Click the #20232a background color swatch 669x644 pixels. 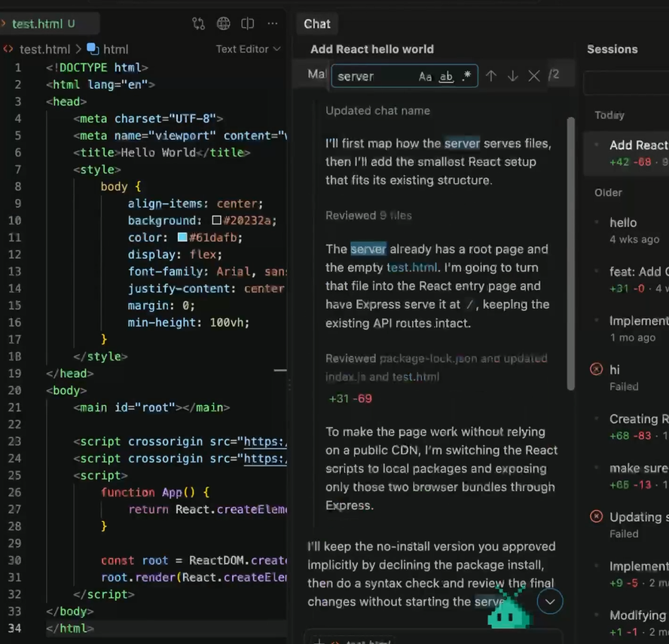216,220
